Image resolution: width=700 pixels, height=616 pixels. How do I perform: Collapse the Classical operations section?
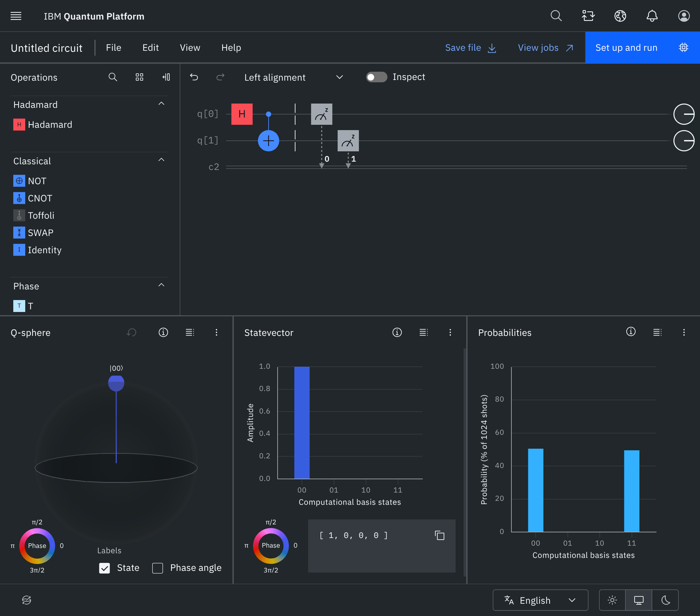(x=161, y=160)
